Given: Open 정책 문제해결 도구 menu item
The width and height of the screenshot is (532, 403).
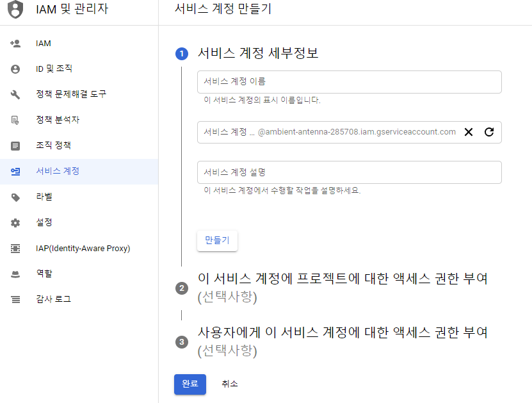Looking at the screenshot, I should [x=79, y=94].
